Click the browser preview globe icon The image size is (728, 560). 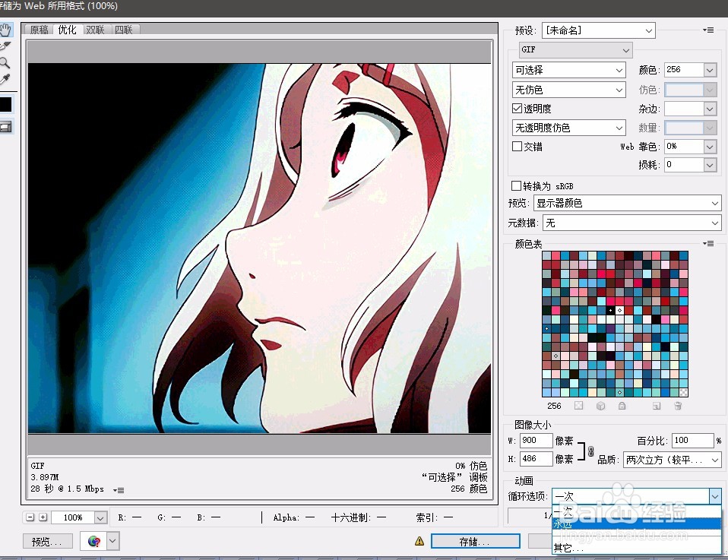point(93,541)
